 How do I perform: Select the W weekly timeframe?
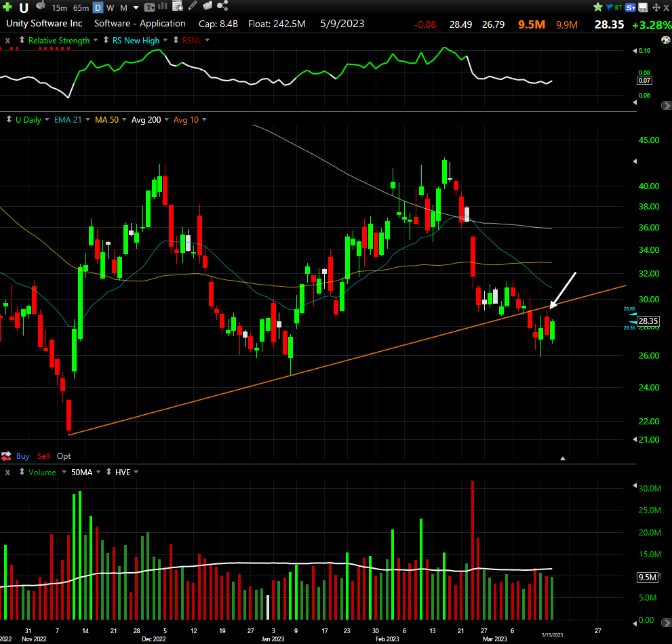click(x=110, y=8)
